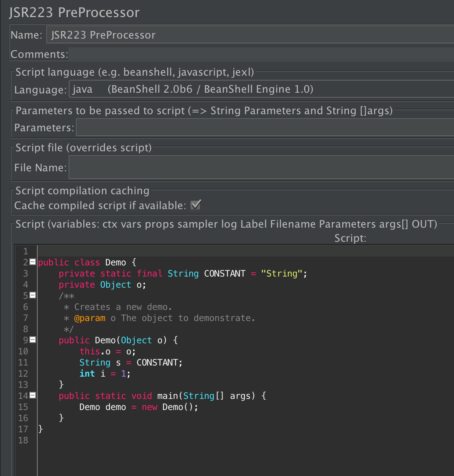454x476 pixels.
Task: Collapse the Demo constructor fold on line 9
Action: [x=32, y=340]
